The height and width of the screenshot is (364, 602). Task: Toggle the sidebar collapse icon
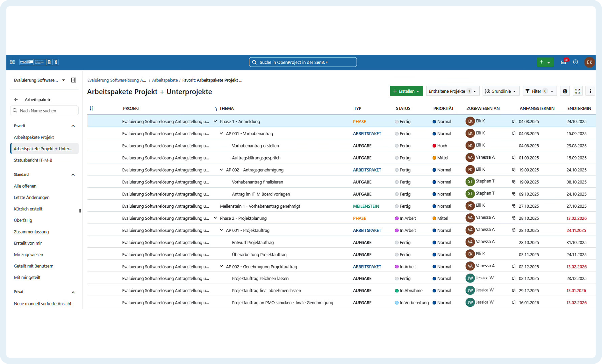point(74,80)
